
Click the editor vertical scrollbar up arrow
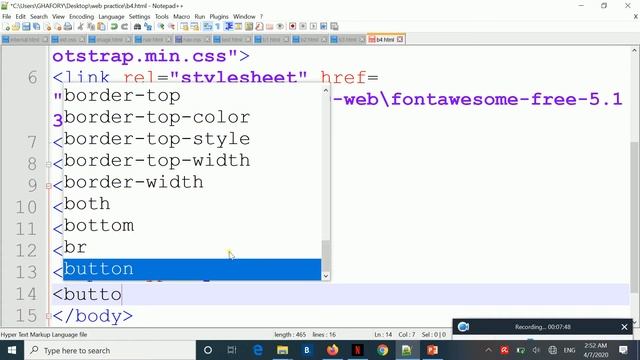(x=634, y=51)
